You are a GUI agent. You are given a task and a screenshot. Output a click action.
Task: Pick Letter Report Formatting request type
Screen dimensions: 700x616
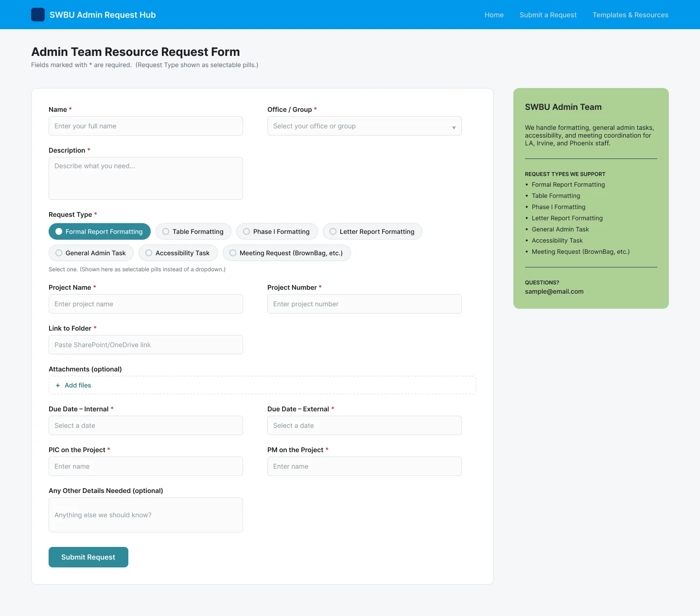[x=372, y=231]
